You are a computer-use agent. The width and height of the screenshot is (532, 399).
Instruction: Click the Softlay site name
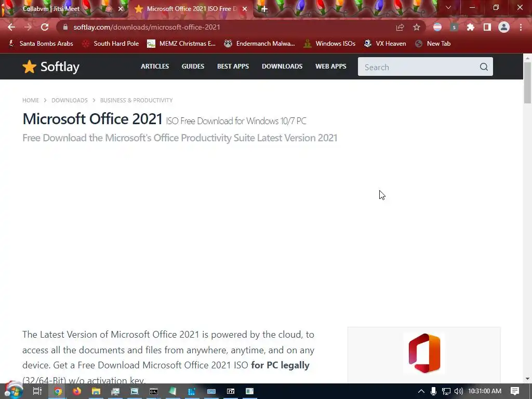pyautogui.click(x=60, y=67)
